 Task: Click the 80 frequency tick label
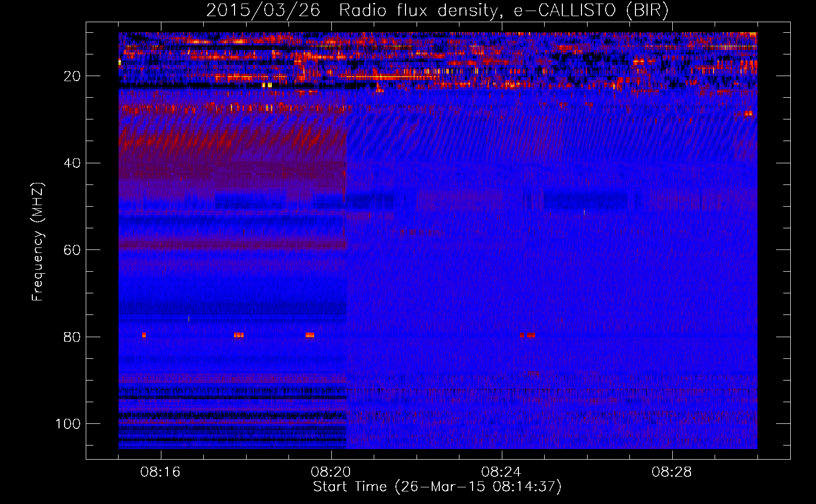[72, 337]
